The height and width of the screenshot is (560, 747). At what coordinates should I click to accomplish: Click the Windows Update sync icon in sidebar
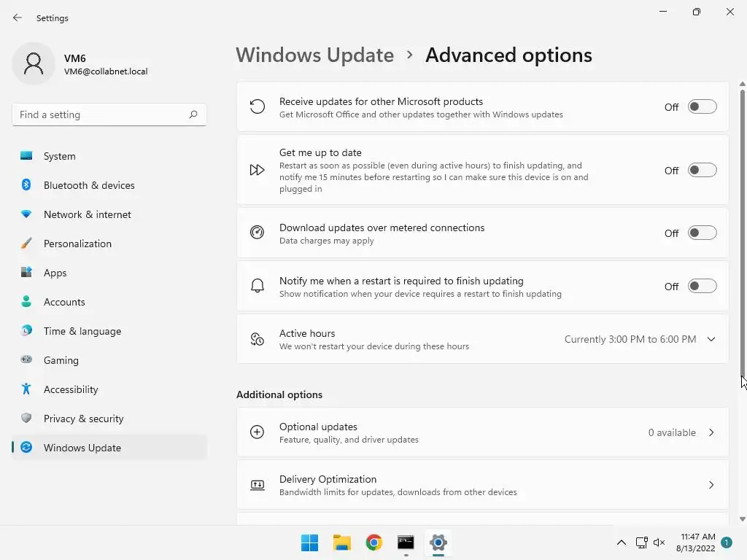pos(26,447)
